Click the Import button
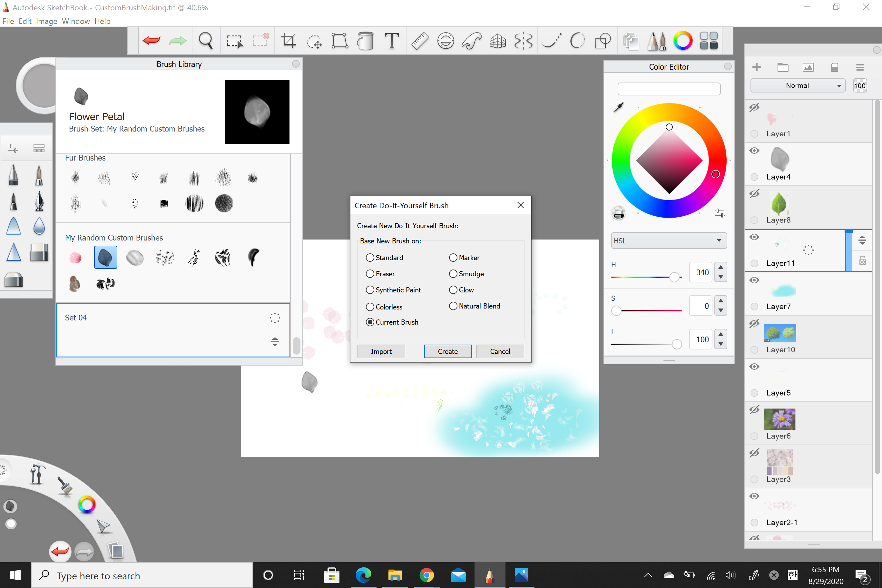 tap(381, 351)
